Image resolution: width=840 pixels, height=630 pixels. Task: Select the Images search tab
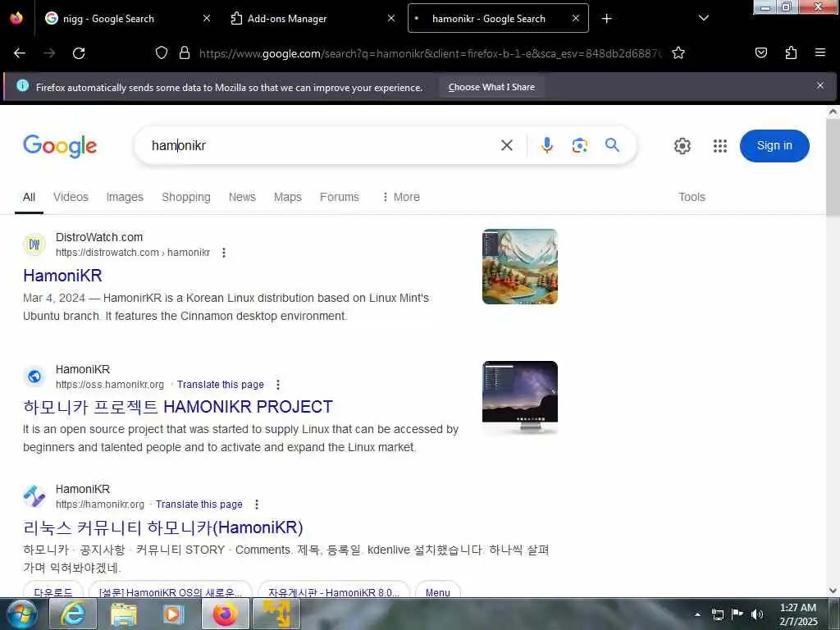coord(125,197)
